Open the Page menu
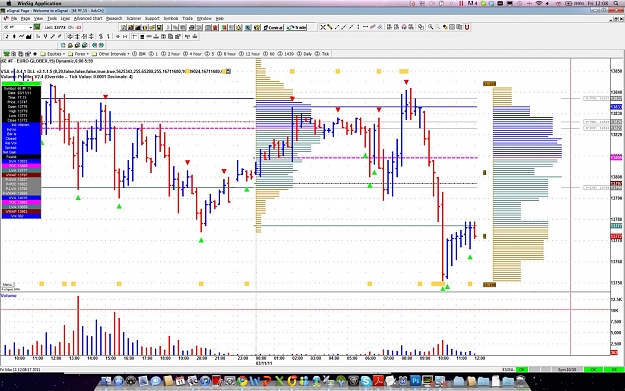This screenshot has height=391, width=625. 26,18
